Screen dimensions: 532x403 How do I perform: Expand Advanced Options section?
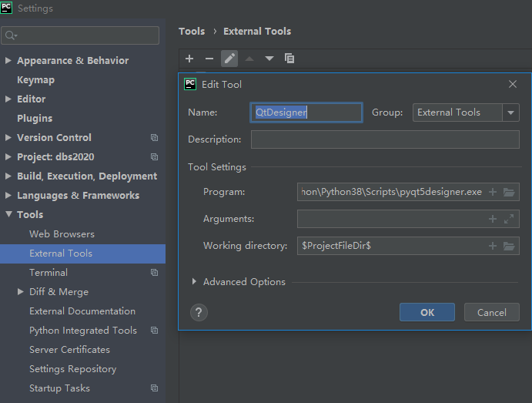(194, 281)
